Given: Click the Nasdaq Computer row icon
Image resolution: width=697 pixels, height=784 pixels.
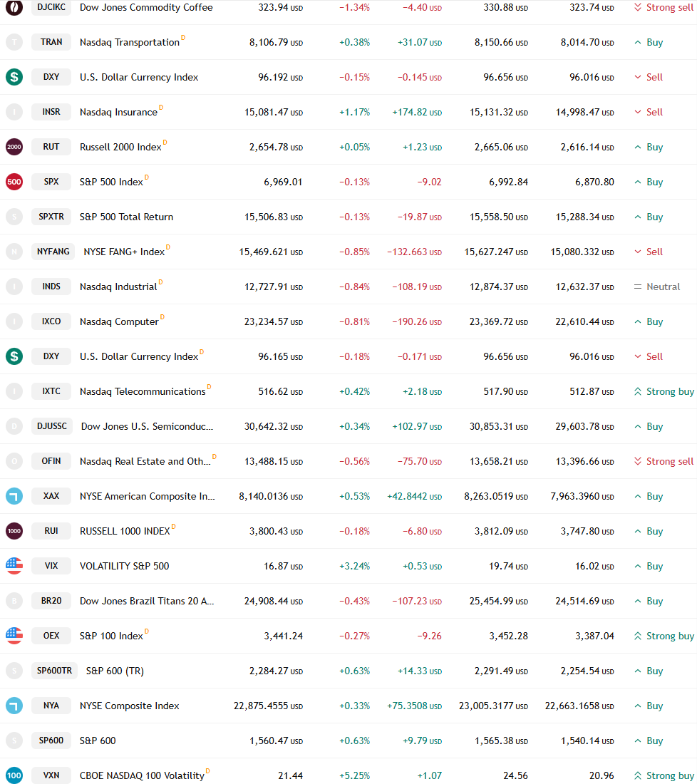Looking at the screenshot, I should coord(14,321).
